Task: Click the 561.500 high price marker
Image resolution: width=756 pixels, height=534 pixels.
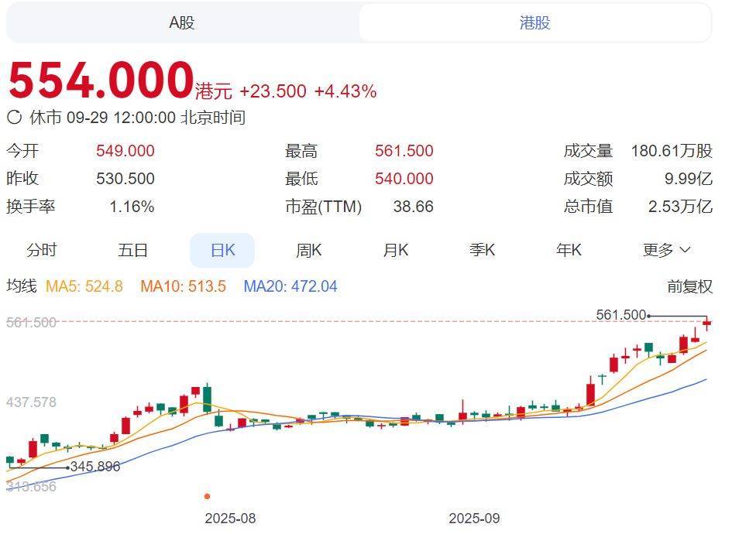Action: tap(621, 315)
